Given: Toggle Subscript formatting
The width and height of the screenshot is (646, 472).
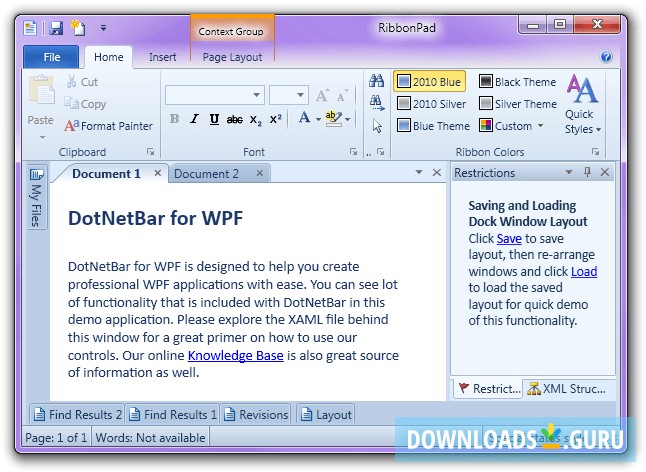Looking at the screenshot, I should click(x=255, y=119).
